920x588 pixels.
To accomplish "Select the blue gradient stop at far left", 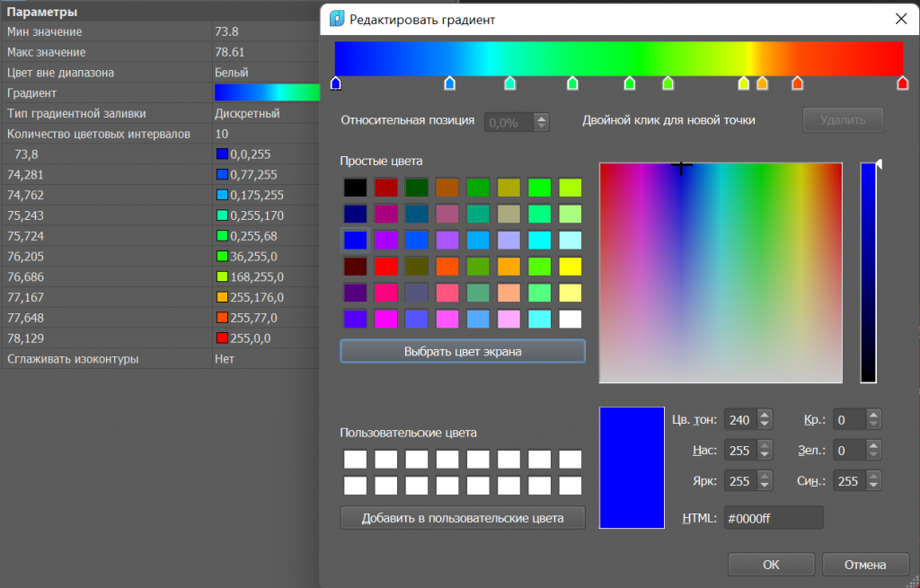I will tap(336, 83).
